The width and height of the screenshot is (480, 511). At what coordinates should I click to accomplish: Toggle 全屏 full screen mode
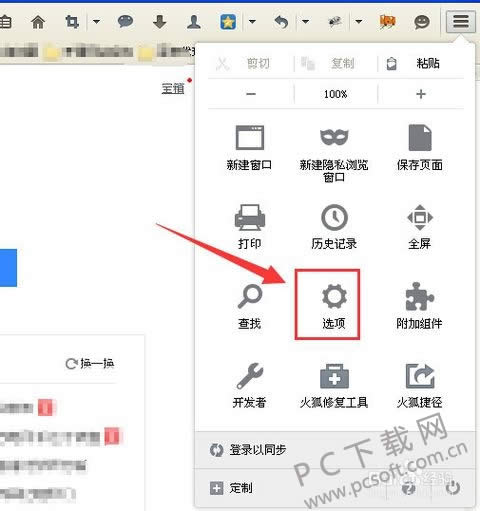[x=420, y=227]
